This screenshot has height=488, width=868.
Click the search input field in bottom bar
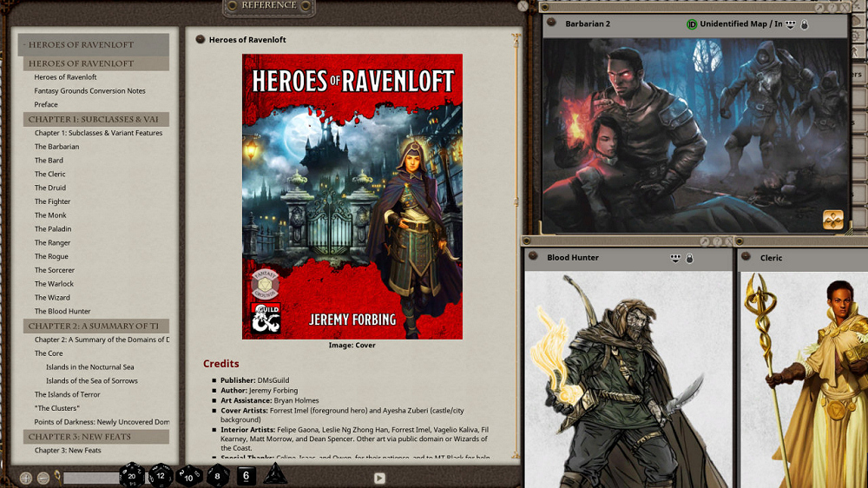click(x=91, y=478)
